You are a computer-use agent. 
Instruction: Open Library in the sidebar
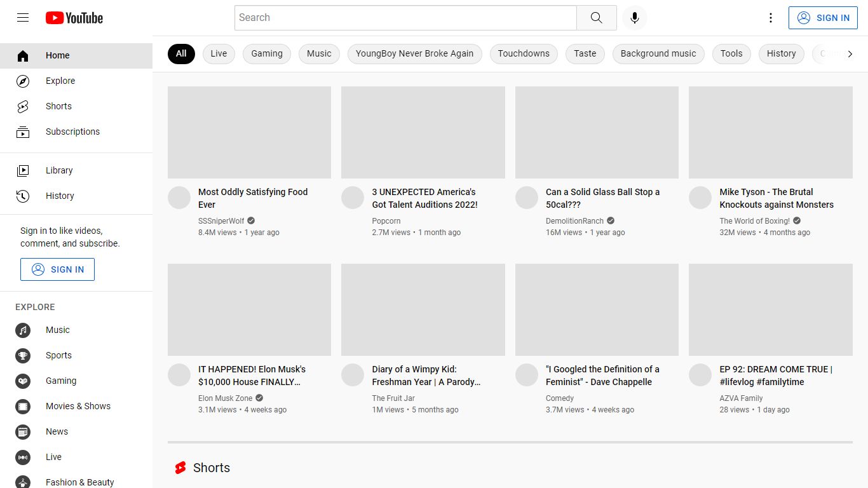(x=76, y=170)
